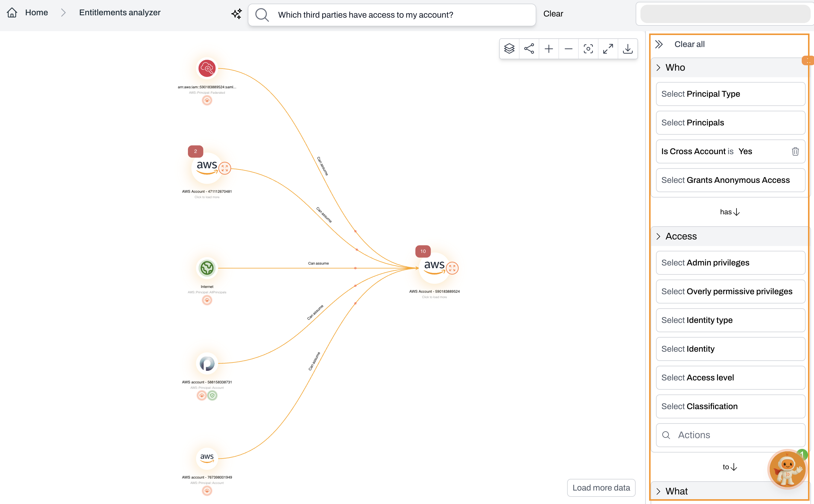Click the search magnifier icon
This screenshot has height=504, width=814.
262,15
